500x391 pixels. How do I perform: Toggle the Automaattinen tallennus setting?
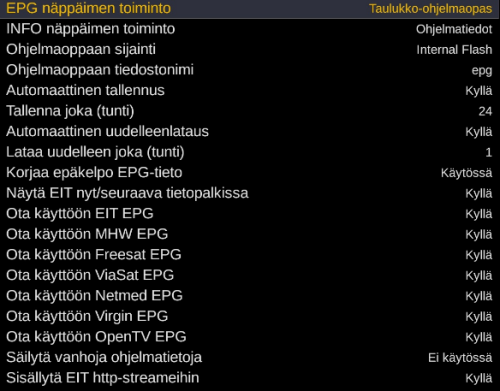click(250, 90)
